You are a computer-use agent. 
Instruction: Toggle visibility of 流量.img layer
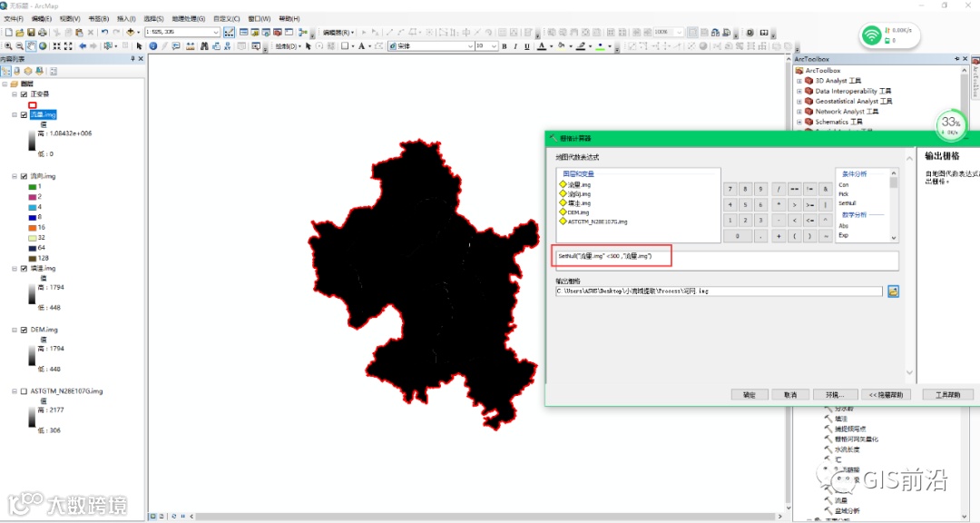tap(24, 115)
